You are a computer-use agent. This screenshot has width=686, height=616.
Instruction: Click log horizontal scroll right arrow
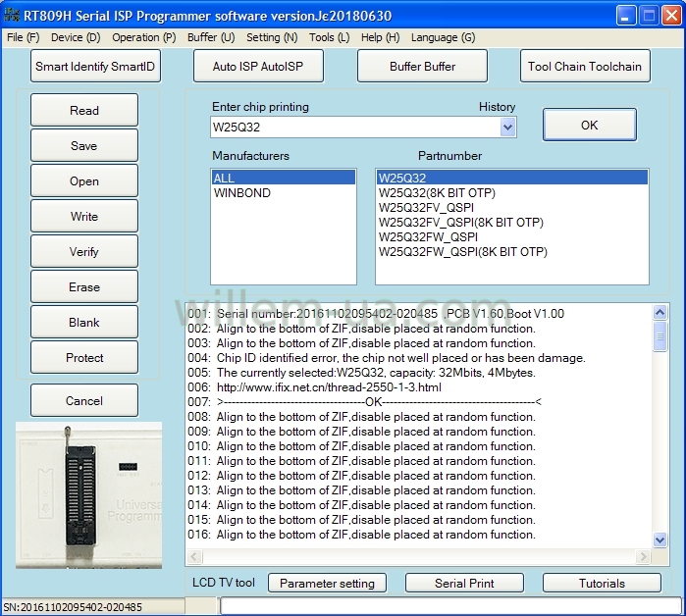[x=643, y=556]
